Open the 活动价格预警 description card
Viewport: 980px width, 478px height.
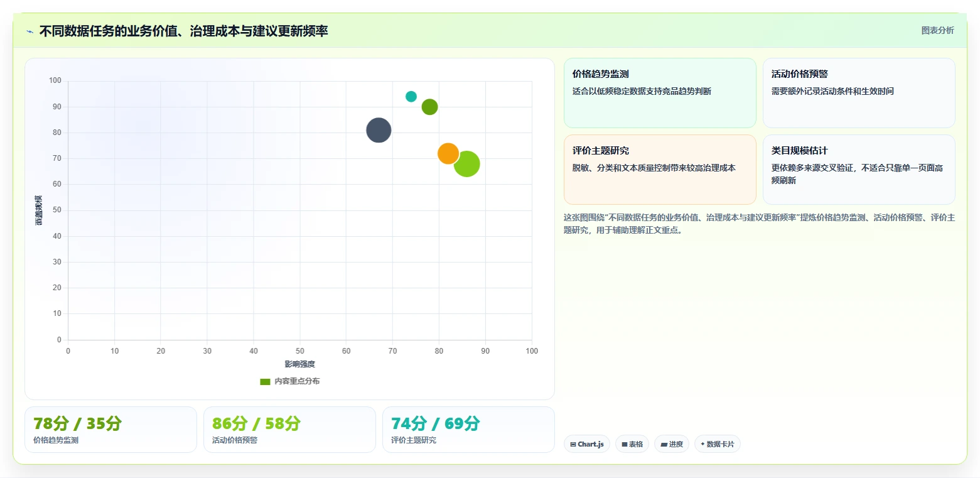(859, 93)
